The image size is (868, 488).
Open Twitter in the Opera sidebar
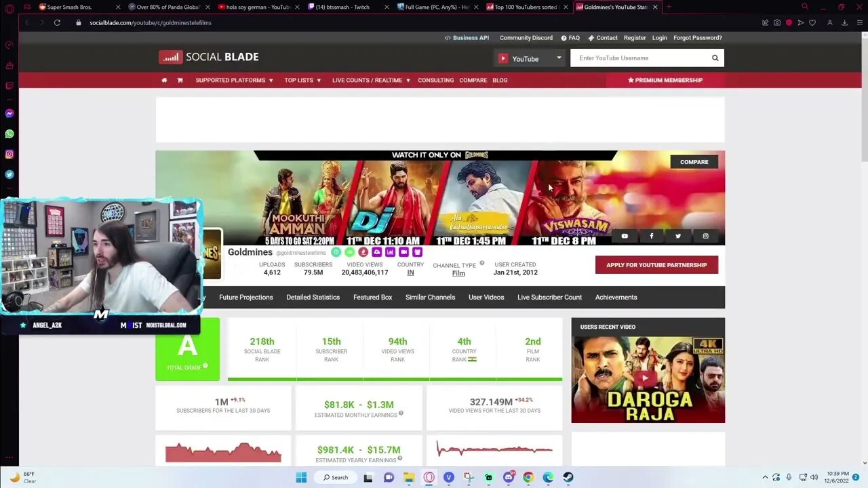[9, 174]
